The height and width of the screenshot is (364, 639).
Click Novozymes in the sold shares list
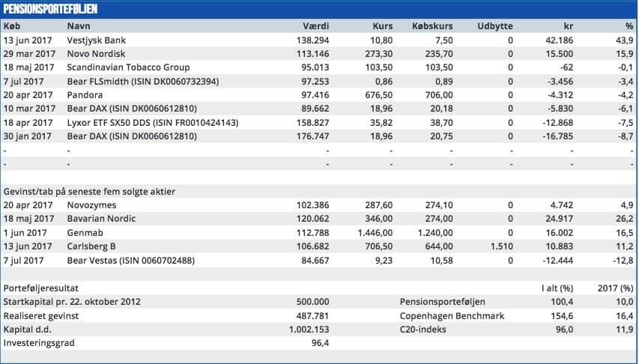tap(91, 204)
